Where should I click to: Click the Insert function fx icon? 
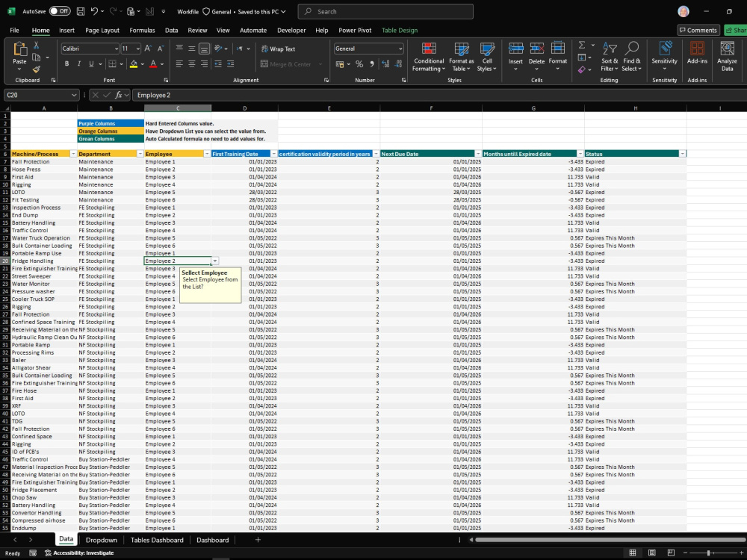[x=119, y=96]
